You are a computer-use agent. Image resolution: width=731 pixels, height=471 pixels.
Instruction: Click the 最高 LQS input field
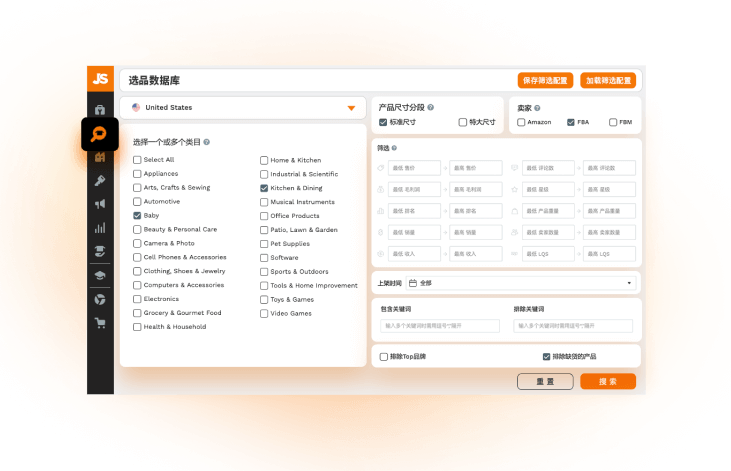click(x=609, y=254)
